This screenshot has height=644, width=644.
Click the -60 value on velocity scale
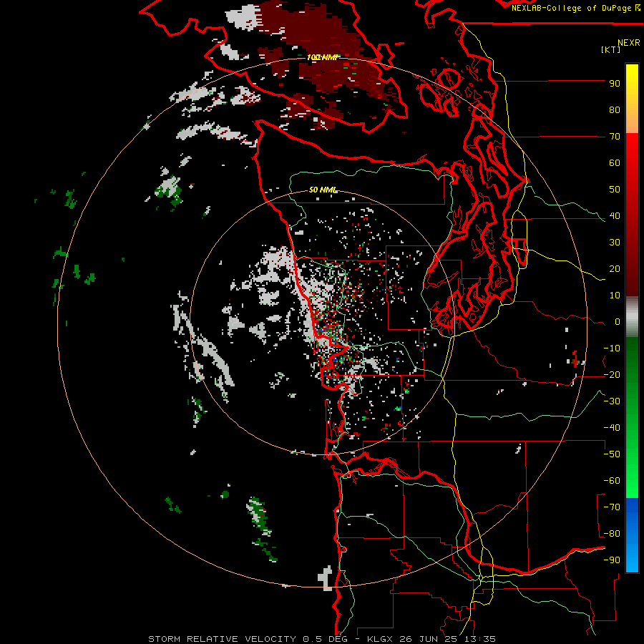point(612,481)
